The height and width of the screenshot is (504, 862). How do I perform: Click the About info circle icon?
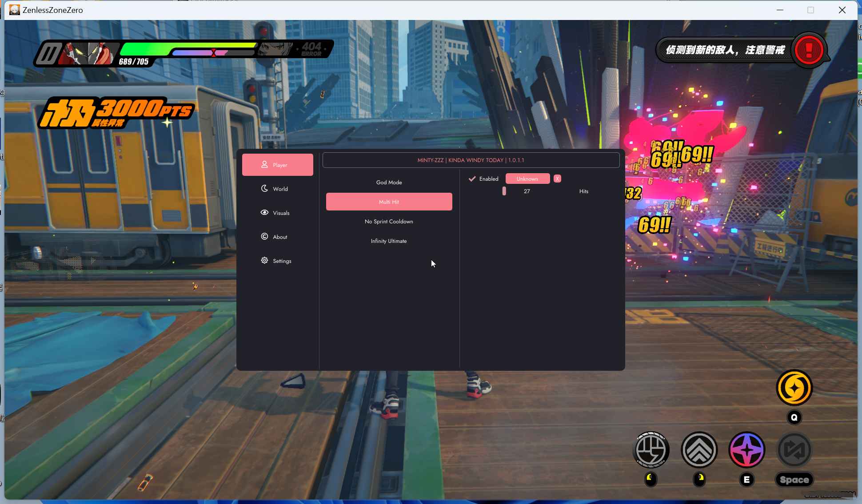265,236
